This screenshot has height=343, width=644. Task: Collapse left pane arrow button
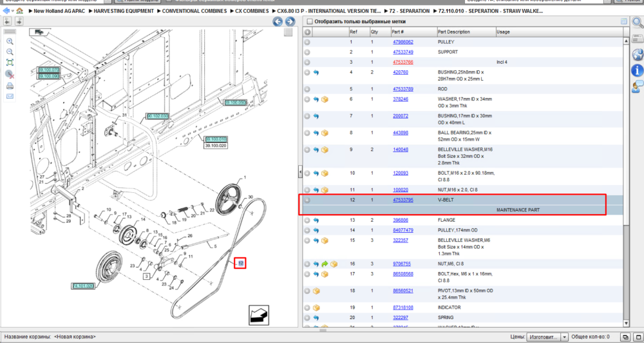[x=7, y=21]
